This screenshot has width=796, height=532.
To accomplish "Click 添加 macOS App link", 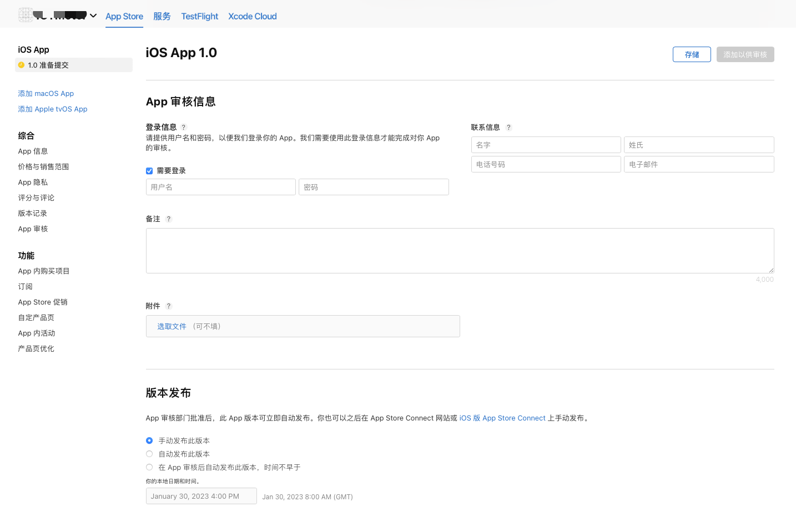I will (46, 93).
